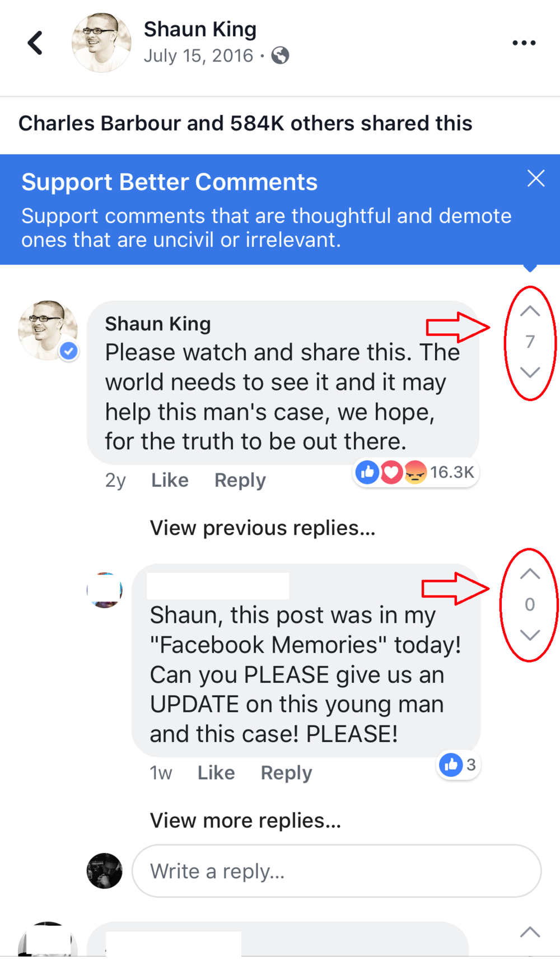This screenshot has height=960, width=560.
Task: Upvote Shaun King's comment
Action: tap(530, 311)
